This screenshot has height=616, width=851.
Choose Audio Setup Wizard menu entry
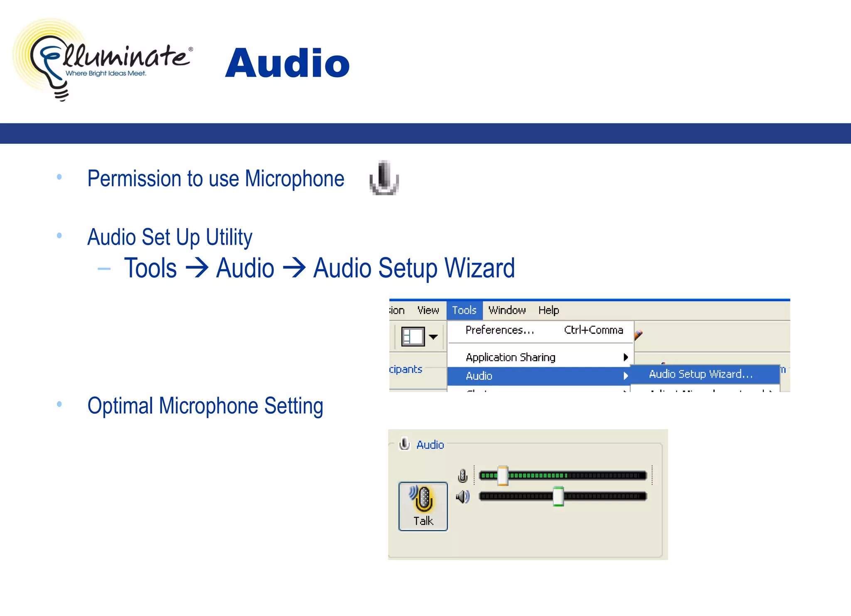[701, 374]
